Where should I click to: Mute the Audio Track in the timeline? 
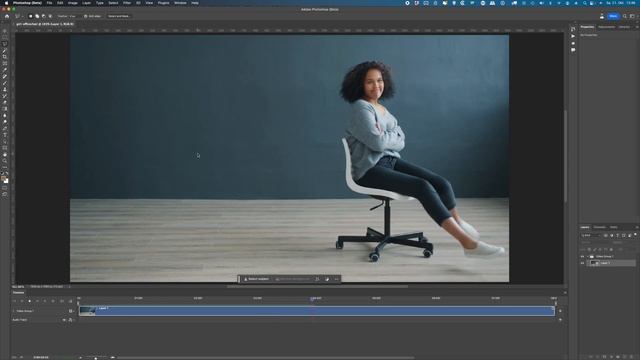tap(64, 320)
